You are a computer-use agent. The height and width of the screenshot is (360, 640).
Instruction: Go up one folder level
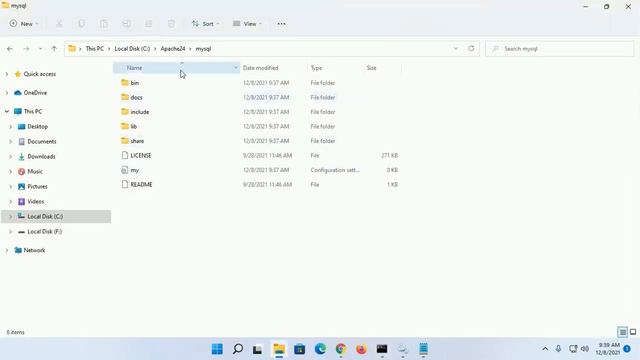point(54,49)
